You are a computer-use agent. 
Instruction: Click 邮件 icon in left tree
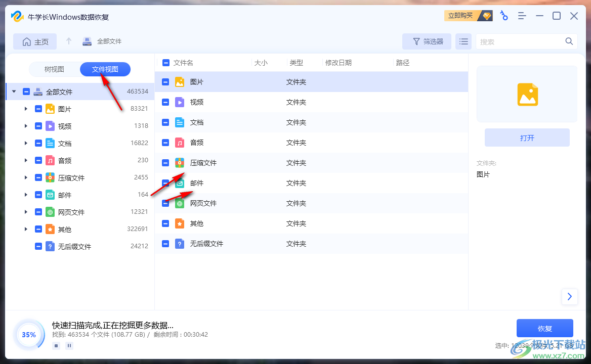point(50,195)
